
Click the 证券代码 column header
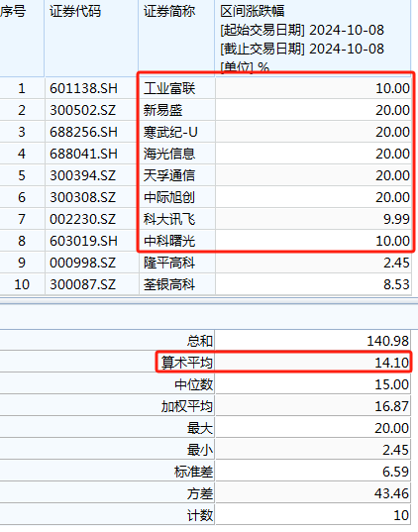75,12
